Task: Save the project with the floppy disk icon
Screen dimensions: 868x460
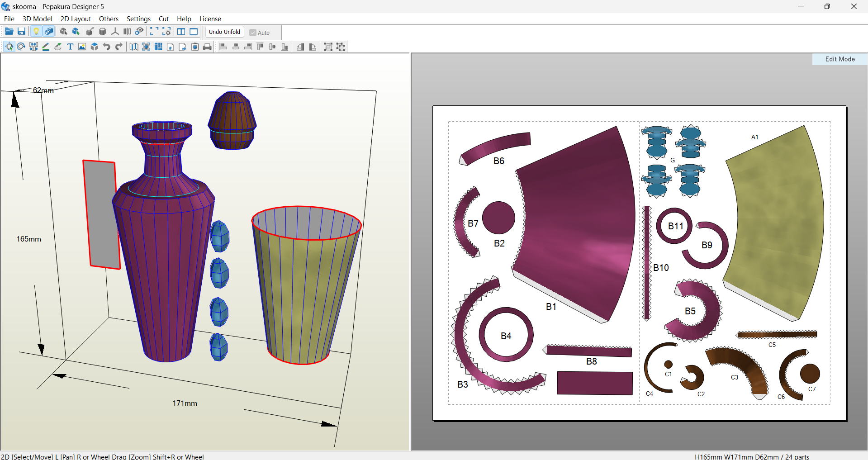Action: click(21, 32)
